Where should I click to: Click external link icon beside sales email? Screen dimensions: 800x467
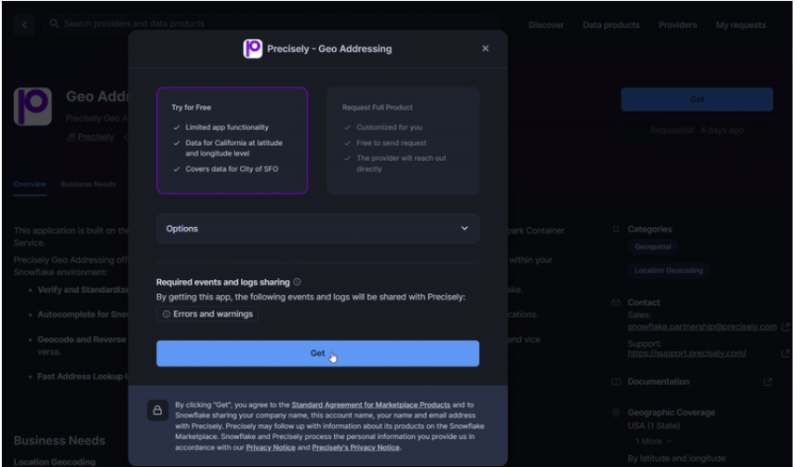(786, 327)
